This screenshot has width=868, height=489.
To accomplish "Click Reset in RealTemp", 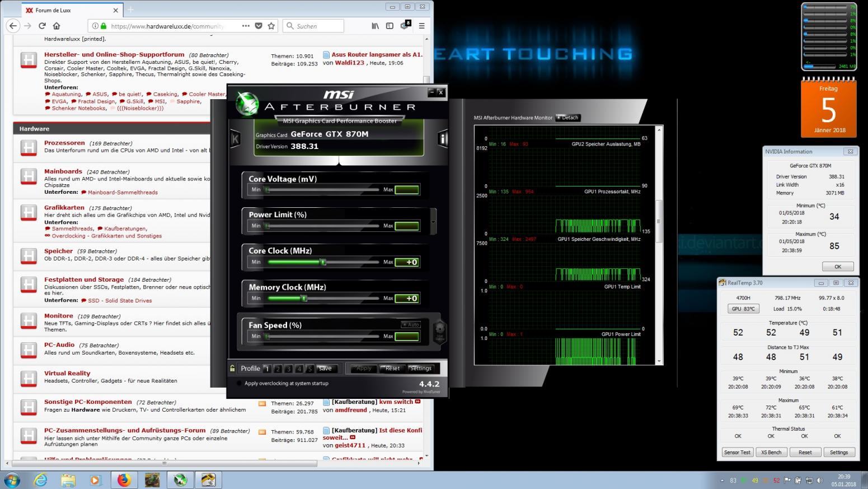I will click(x=805, y=452).
